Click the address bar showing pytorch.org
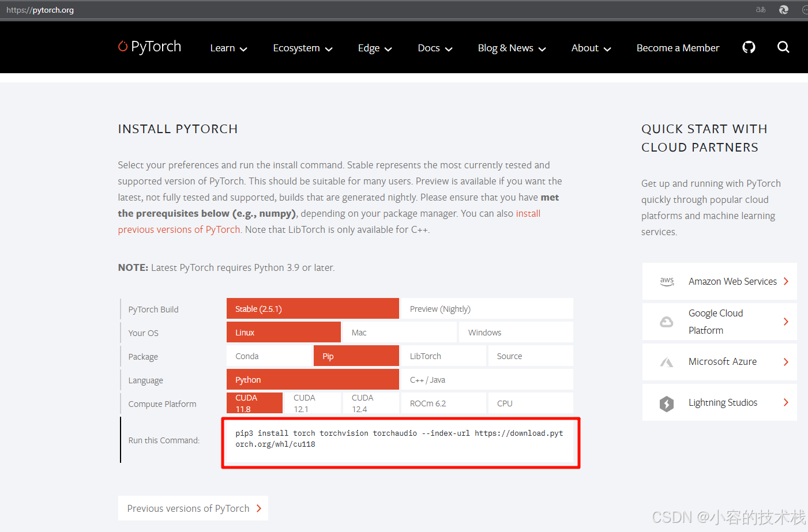The width and height of the screenshot is (808, 532). (40, 10)
